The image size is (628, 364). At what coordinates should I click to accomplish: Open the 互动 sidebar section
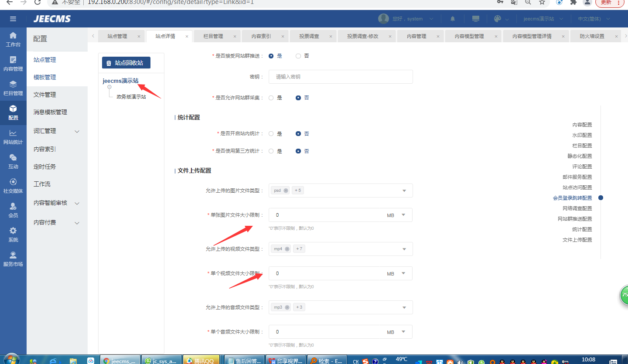13,161
